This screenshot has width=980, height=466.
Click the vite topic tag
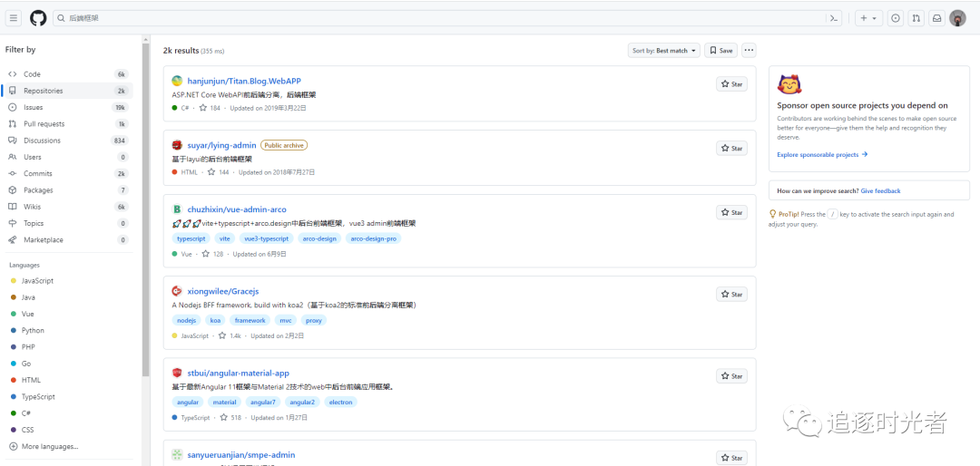point(225,238)
